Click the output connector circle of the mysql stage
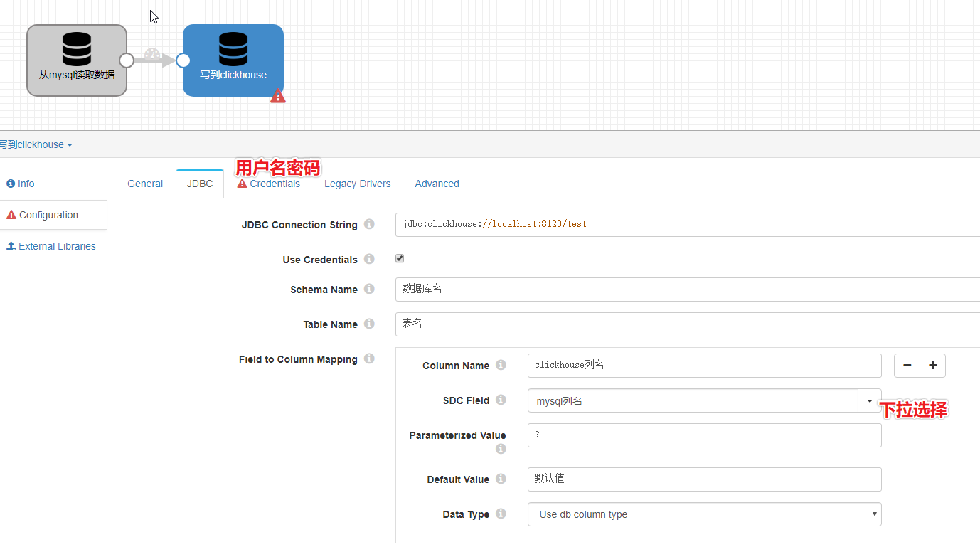This screenshot has height=552, width=980. pyautogui.click(x=127, y=60)
